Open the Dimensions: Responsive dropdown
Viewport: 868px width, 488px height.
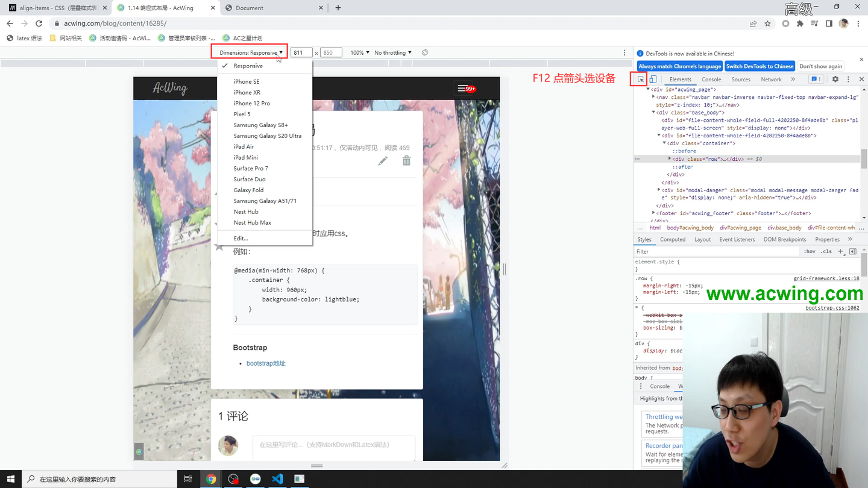[x=249, y=52]
